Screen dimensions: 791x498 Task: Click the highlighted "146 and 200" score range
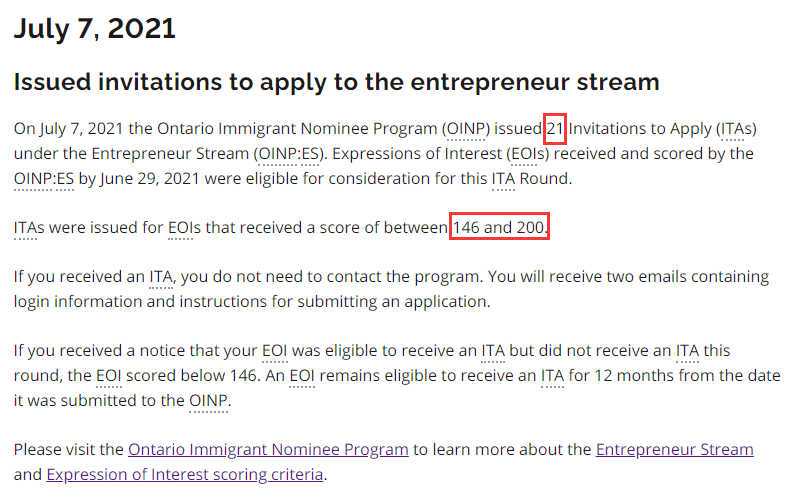pos(498,228)
